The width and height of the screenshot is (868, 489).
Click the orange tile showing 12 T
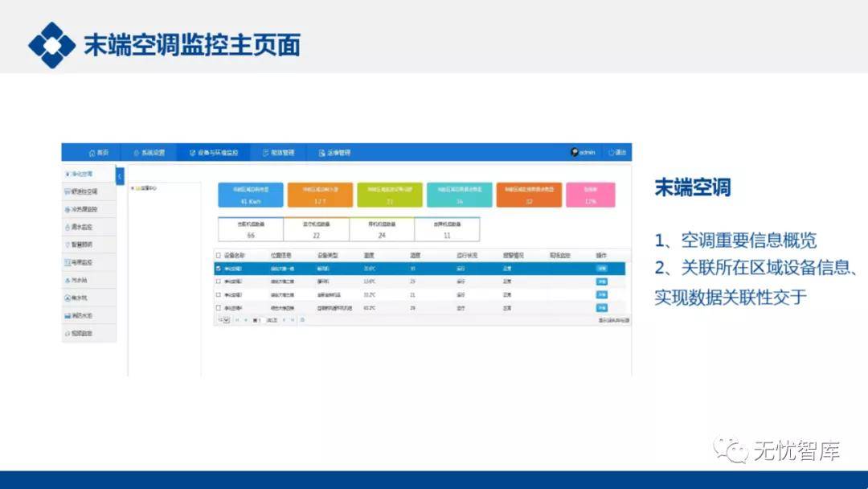coord(320,195)
